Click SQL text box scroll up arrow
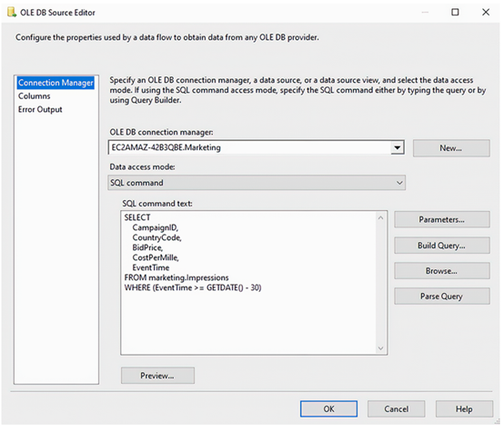The width and height of the screenshot is (504, 433). (x=381, y=218)
